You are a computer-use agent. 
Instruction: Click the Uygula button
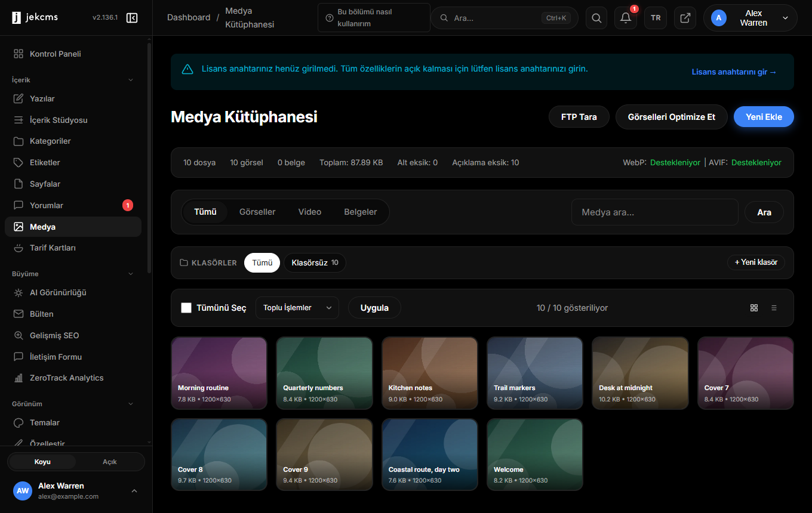point(374,308)
